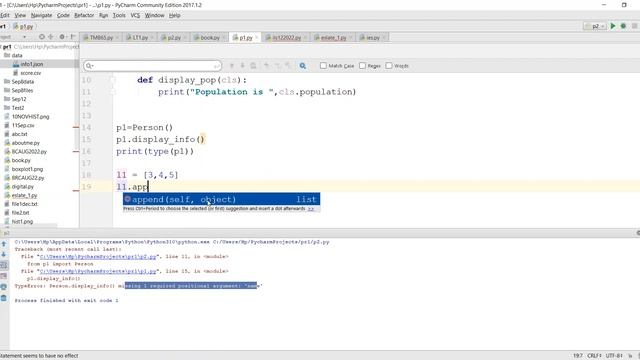
Task: Open the Window menu
Action: pyautogui.click(x=154, y=16)
